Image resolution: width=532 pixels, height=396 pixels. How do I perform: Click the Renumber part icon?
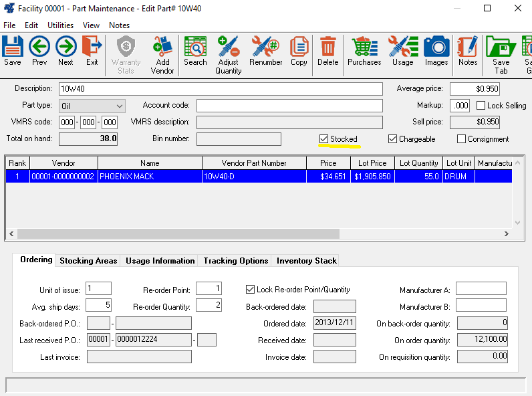[265, 51]
